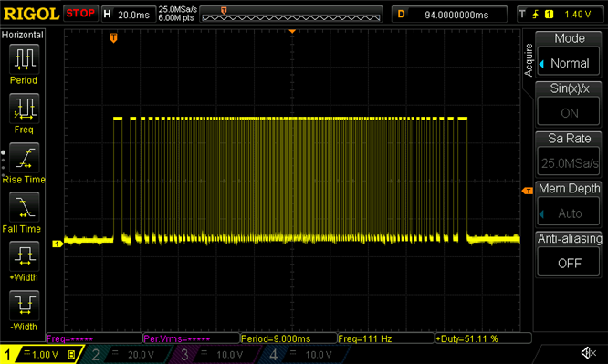Open the Mode Normal acquire option
Screen dimensions: 608x364
click(x=569, y=62)
